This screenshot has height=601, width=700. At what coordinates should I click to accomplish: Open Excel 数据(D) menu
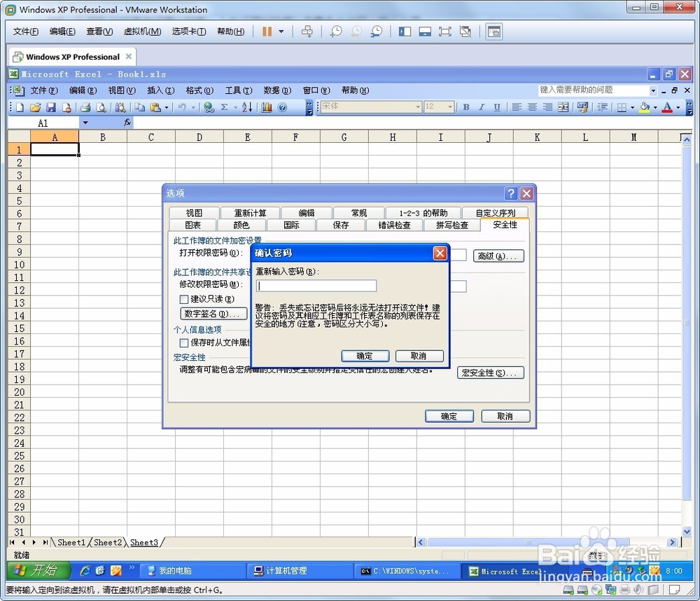pos(277,90)
